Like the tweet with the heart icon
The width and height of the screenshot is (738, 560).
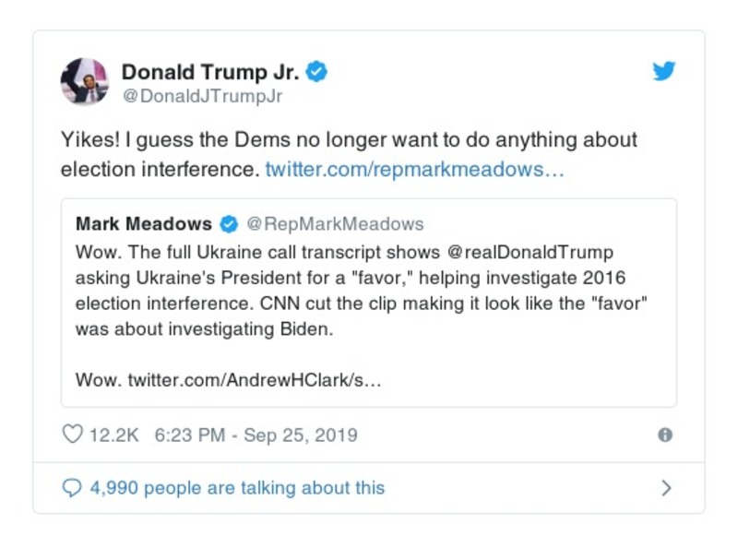72,435
